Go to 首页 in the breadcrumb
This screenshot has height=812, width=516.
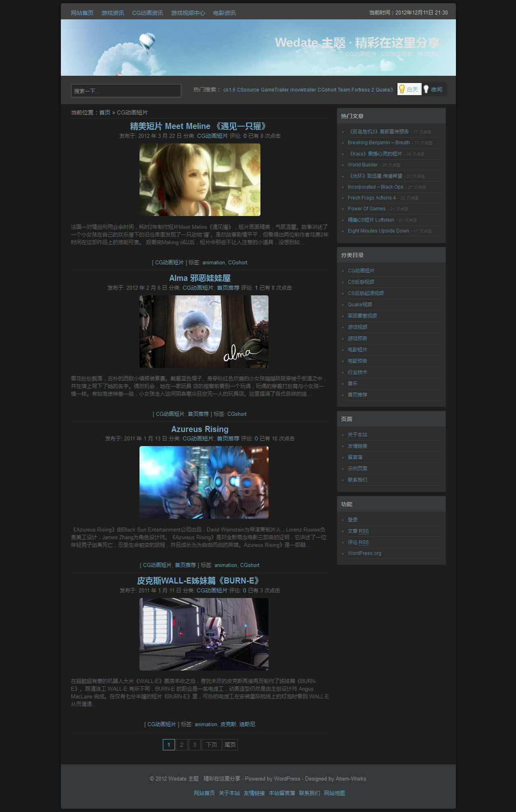pos(105,112)
